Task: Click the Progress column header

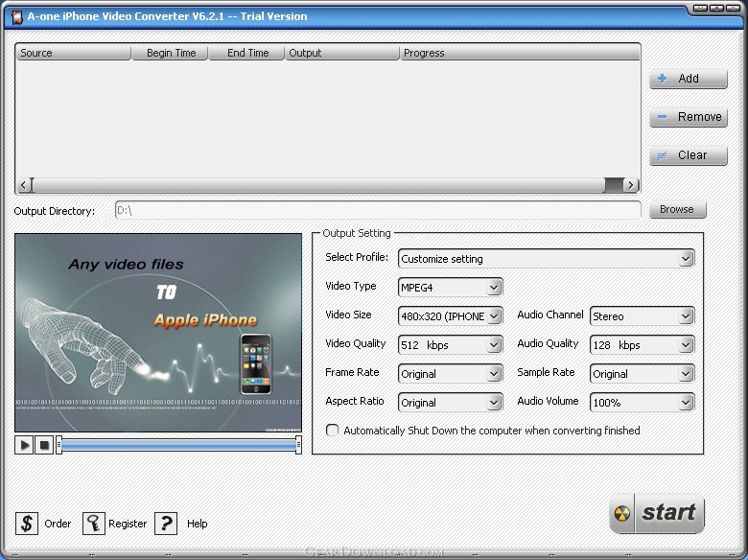Action: pyautogui.click(x=520, y=53)
